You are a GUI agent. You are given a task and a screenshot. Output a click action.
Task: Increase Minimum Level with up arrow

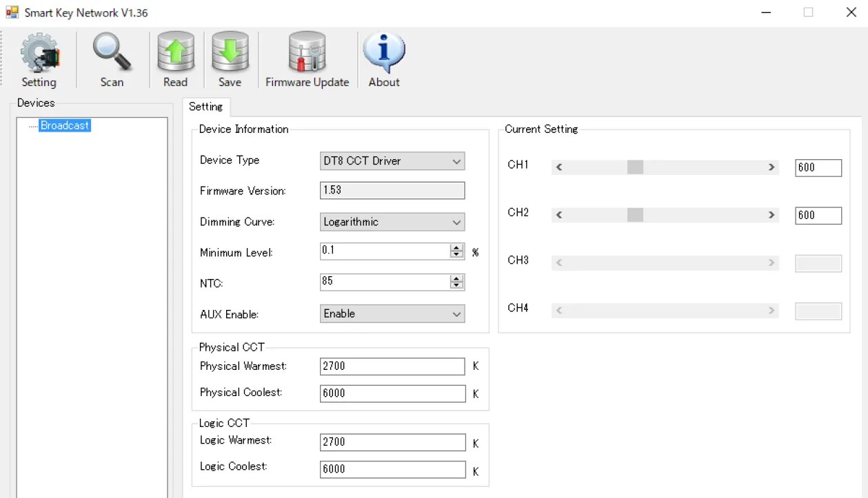[x=456, y=247]
